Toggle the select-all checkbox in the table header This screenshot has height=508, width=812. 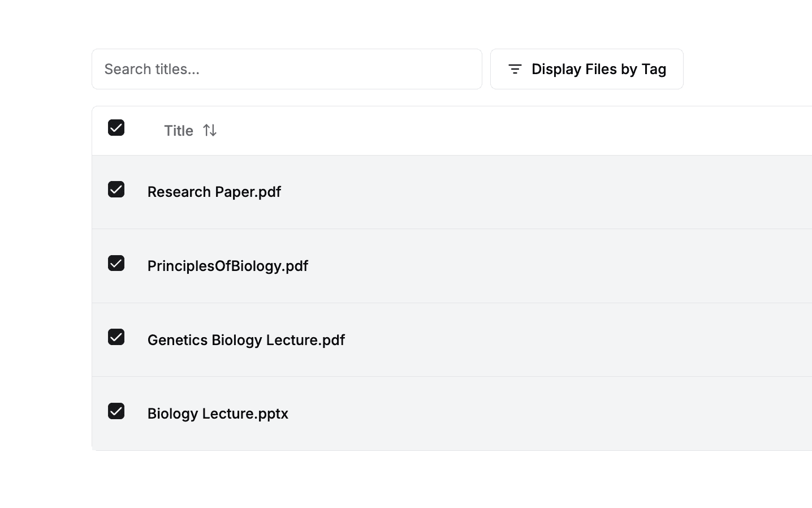(116, 128)
